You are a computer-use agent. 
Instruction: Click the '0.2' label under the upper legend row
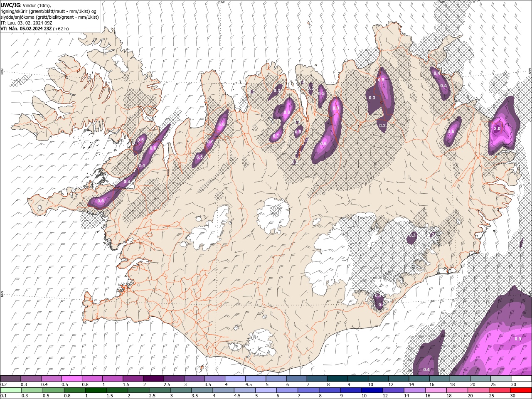point(3,384)
